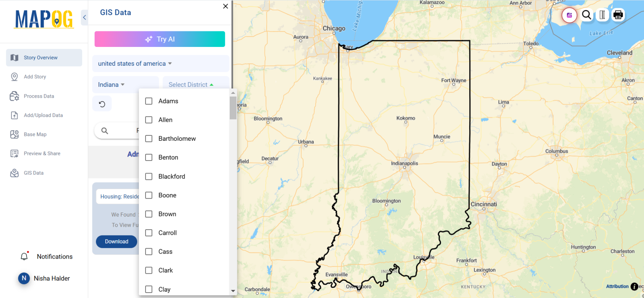
Task: Open the united states of america dropdown
Action: point(134,63)
